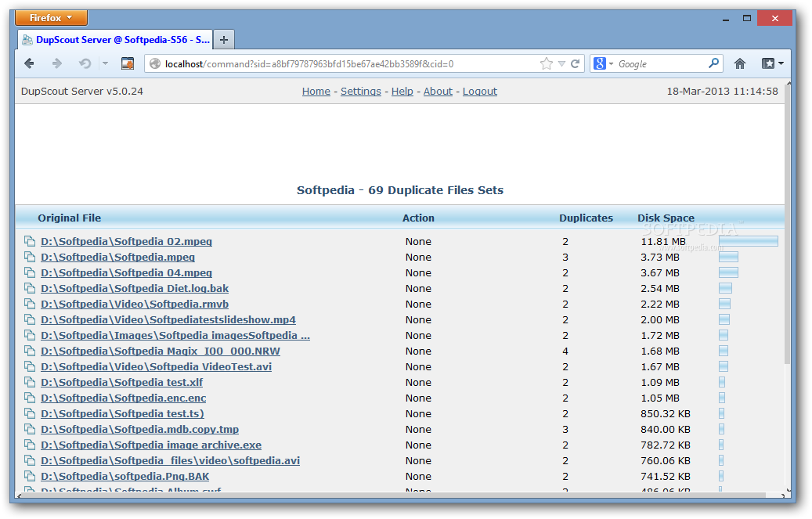
Task: Click the localhost address bar field
Action: [345, 64]
